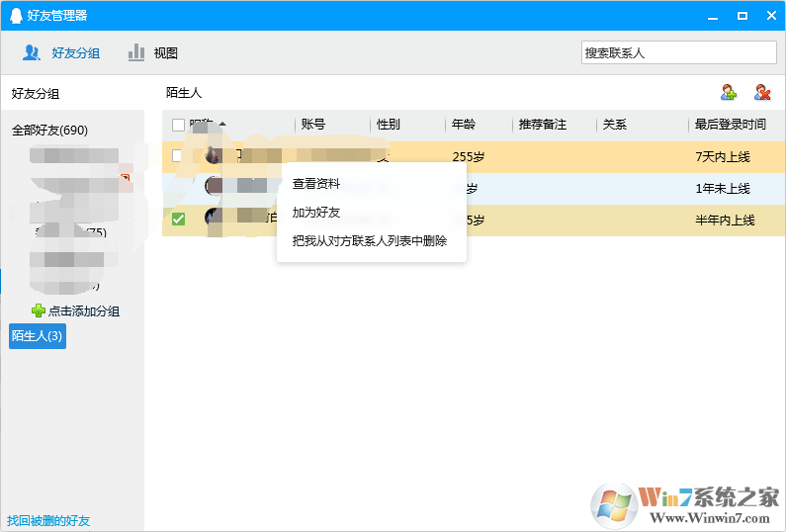Click the green plus icon for adding group
The height and width of the screenshot is (532, 786).
[39, 310]
